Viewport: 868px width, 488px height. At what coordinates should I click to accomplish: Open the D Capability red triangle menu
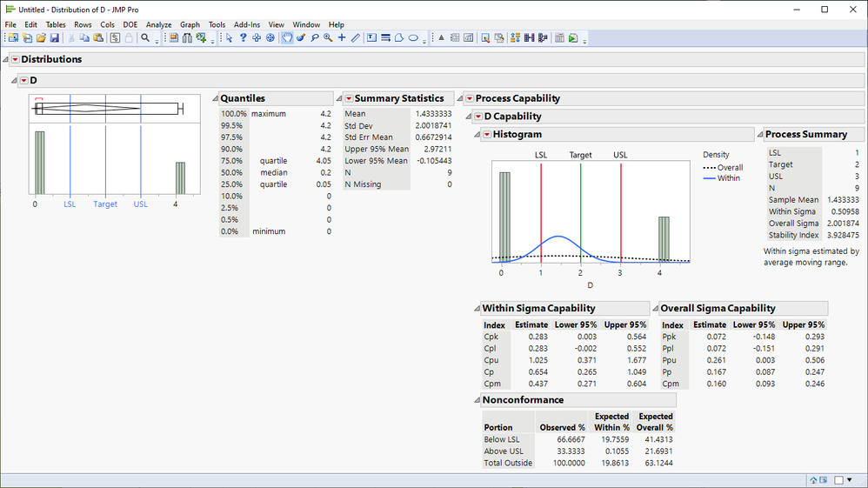(477, 117)
